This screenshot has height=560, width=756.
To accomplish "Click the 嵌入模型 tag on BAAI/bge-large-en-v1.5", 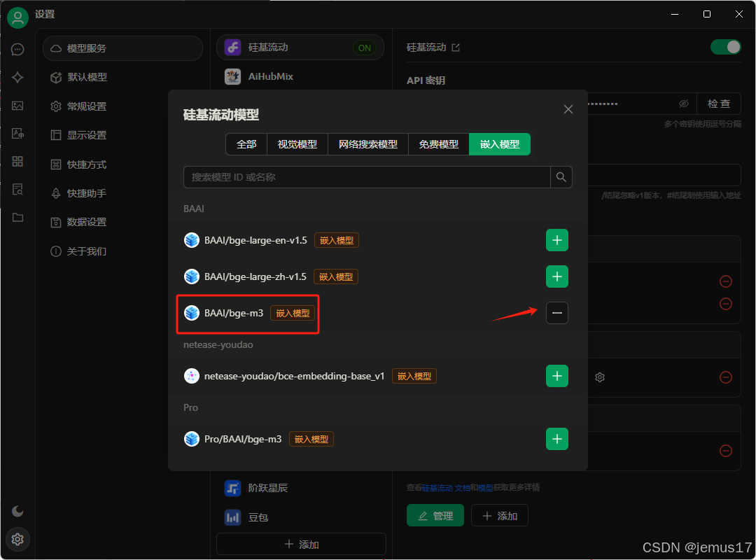I will point(337,240).
